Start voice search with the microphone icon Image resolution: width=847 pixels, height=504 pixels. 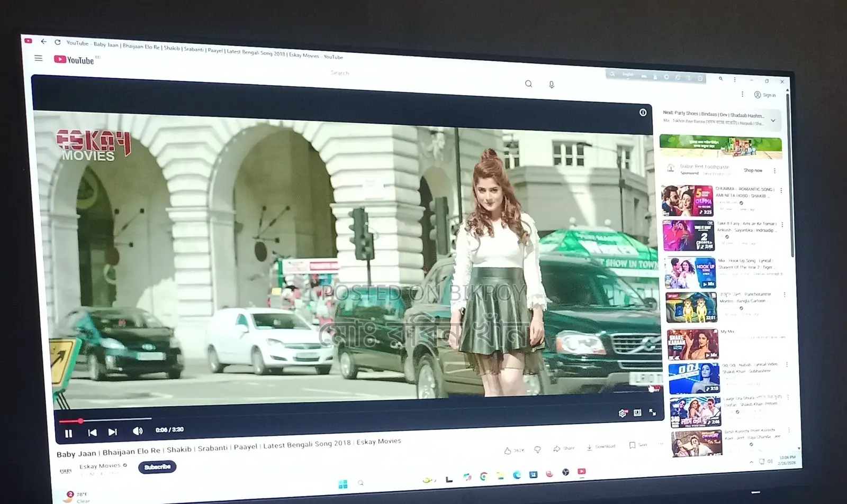click(552, 85)
